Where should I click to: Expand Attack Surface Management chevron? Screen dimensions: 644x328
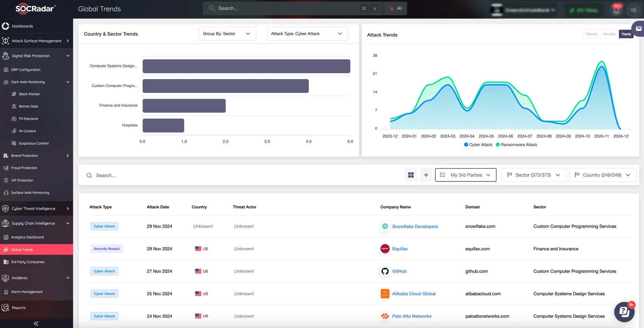[68, 41]
